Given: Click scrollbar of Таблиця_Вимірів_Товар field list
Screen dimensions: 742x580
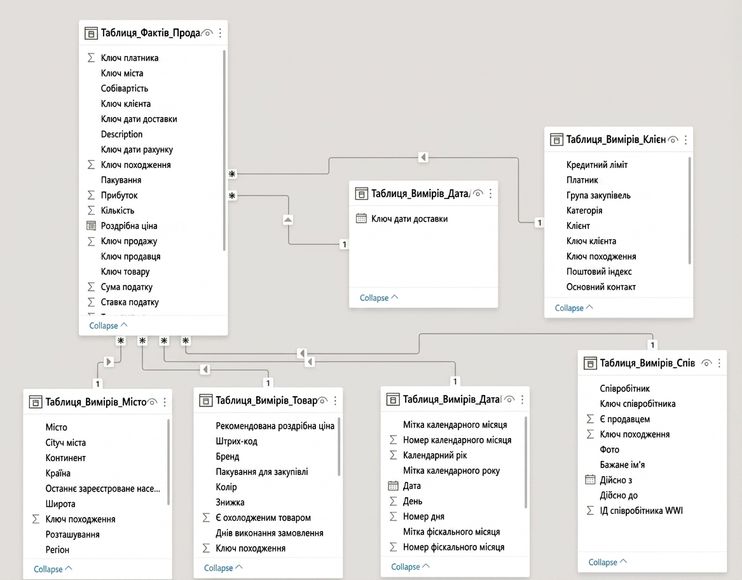Looking at the screenshot, I should 339,446.
